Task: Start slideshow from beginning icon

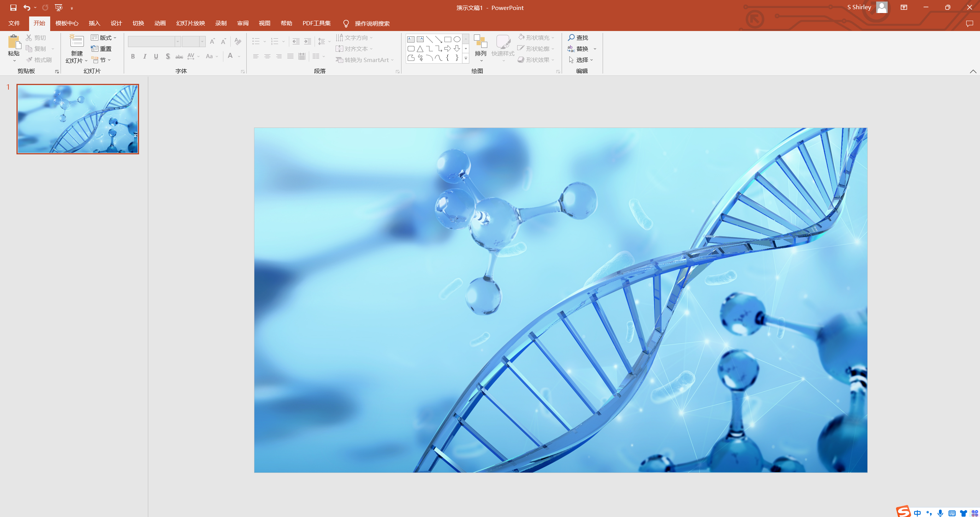Action: click(x=59, y=7)
